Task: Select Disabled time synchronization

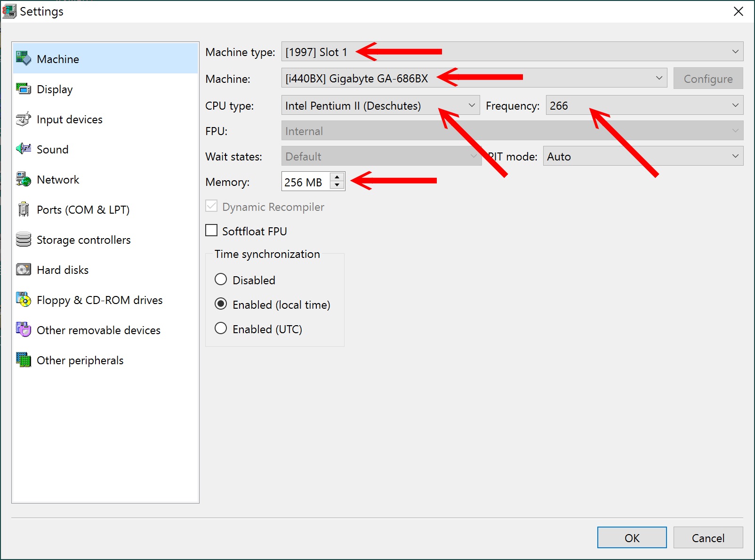Action: 221,280
